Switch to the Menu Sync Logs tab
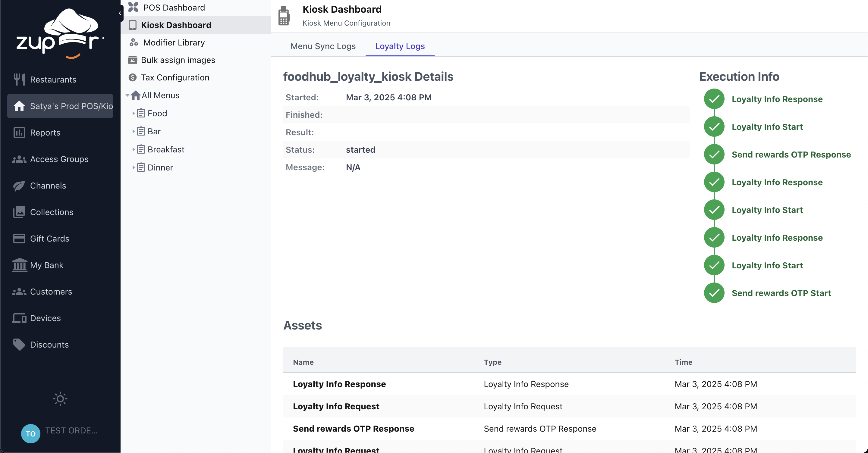This screenshot has width=868, height=453. click(322, 46)
